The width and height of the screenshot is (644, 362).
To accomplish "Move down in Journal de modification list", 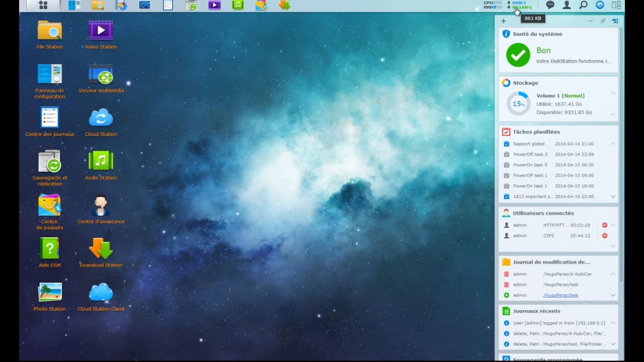I will point(613,295).
